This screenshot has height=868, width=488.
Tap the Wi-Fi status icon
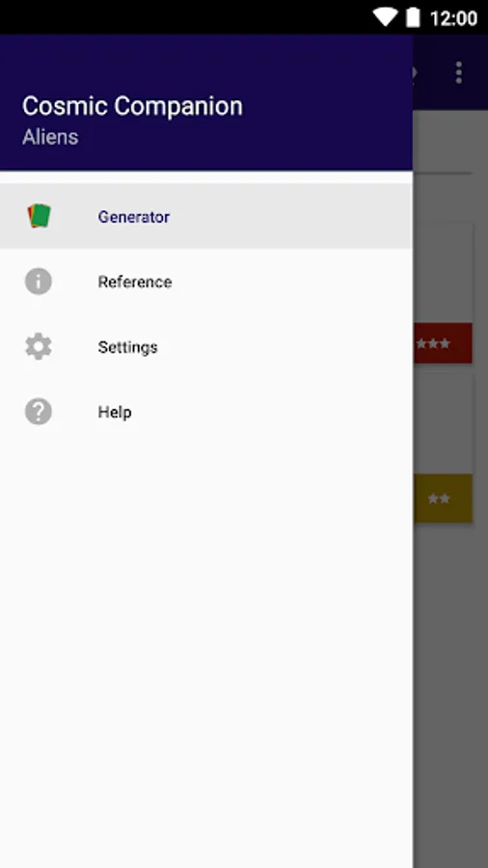pyautogui.click(x=386, y=17)
